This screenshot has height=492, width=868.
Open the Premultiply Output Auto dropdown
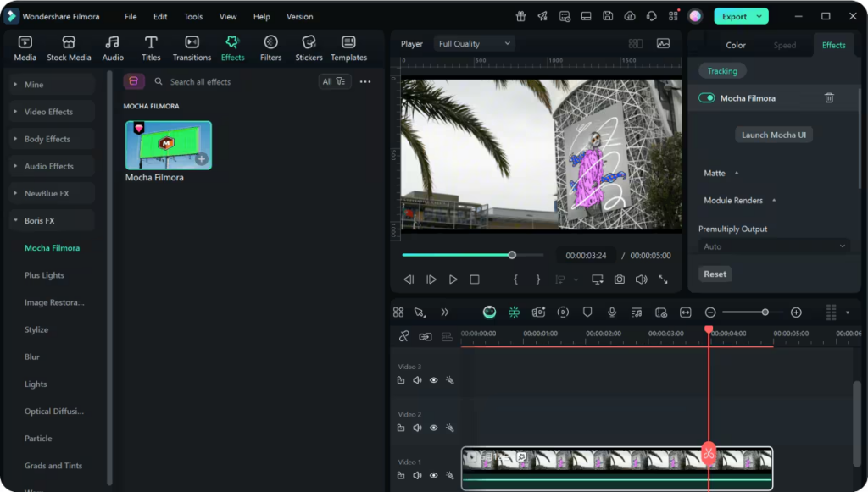[x=775, y=246]
